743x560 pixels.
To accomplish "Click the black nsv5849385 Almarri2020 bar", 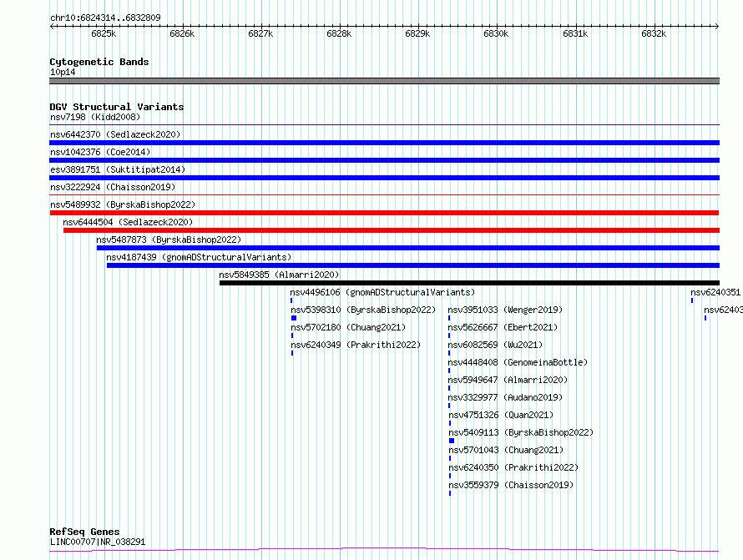I will pos(469,283).
